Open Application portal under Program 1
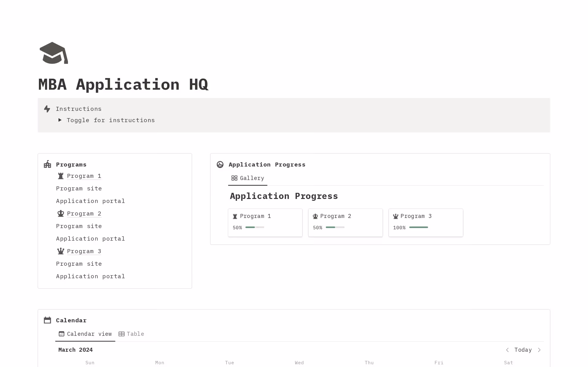Image resolution: width=588 pixels, height=367 pixels. (x=90, y=201)
